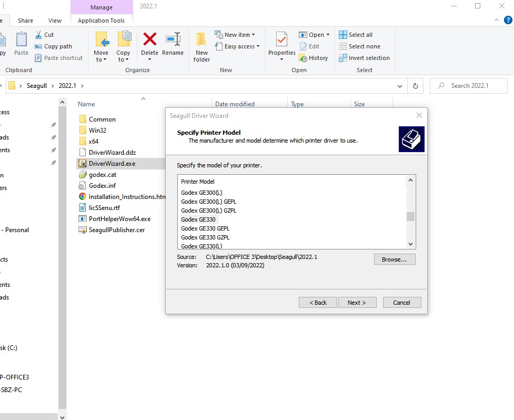Click the New item icon
Viewport: 514px width, 420px height.
tap(219, 34)
